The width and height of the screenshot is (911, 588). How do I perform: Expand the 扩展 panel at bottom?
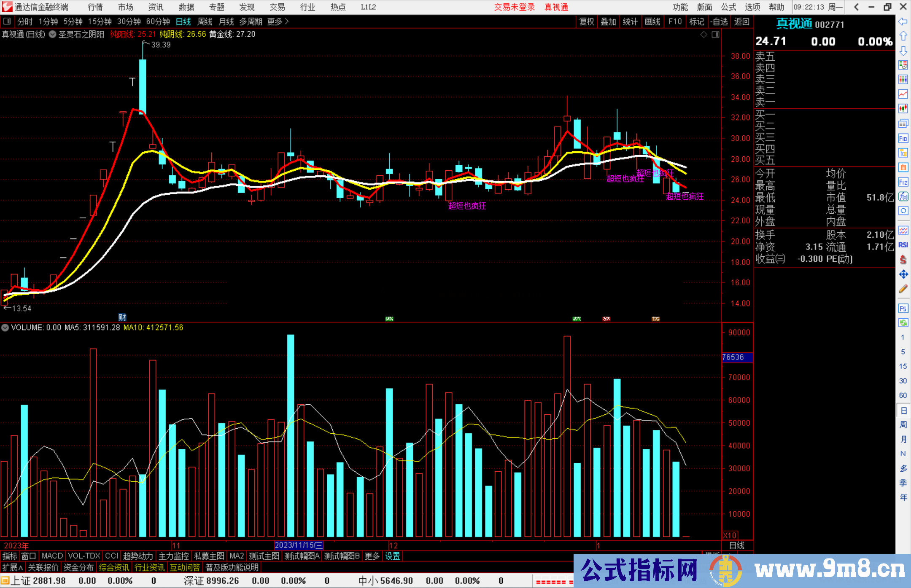tap(13, 567)
